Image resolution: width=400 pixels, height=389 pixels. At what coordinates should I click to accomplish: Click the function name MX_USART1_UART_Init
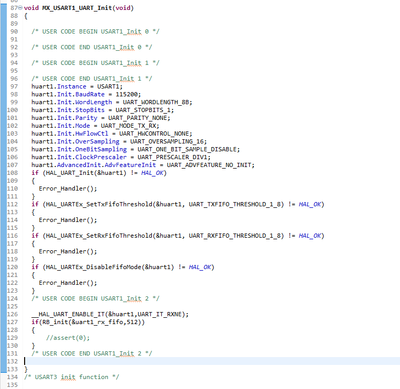coord(77,8)
